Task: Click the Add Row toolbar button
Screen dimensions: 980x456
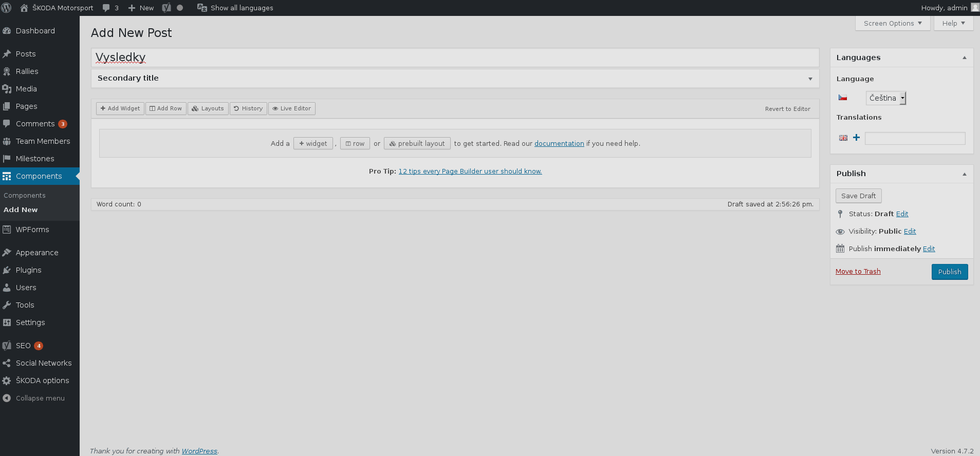Action: tap(165, 108)
